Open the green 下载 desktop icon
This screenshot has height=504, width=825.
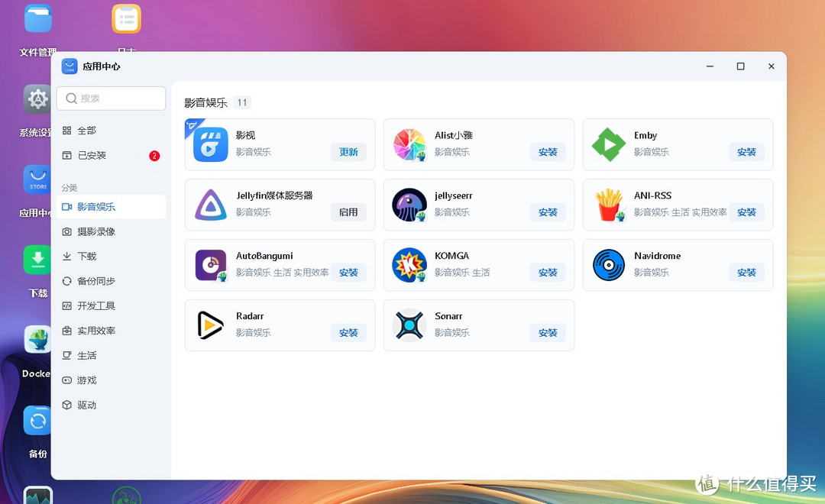[37, 260]
